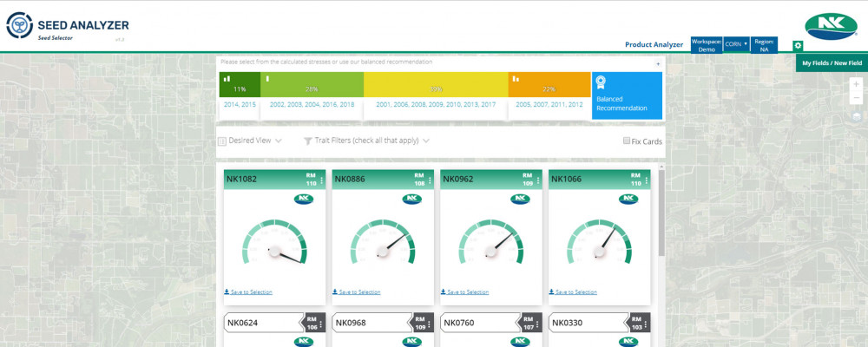Screen dimensions: 868x347
Task: Click the NK0962 gauge dial
Action: pos(491,242)
